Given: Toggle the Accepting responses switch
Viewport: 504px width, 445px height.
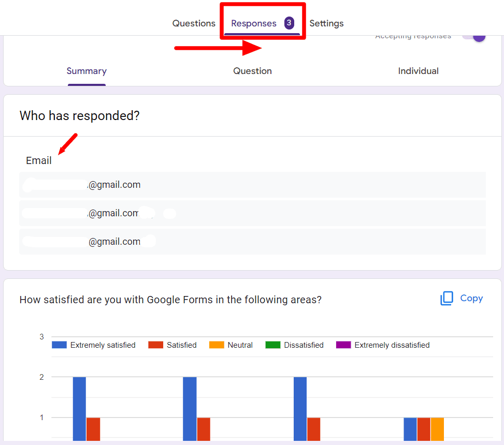Looking at the screenshot, I should pos(474,36).
